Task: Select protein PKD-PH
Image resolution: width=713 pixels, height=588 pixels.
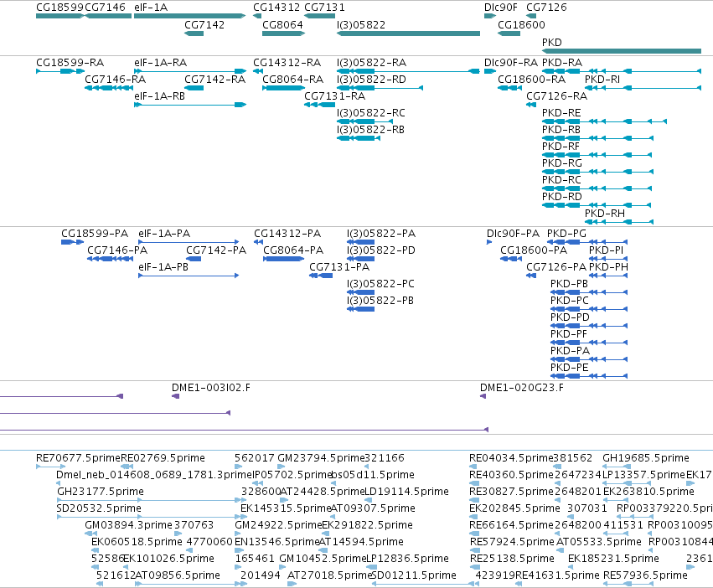Action: (608, 267)
